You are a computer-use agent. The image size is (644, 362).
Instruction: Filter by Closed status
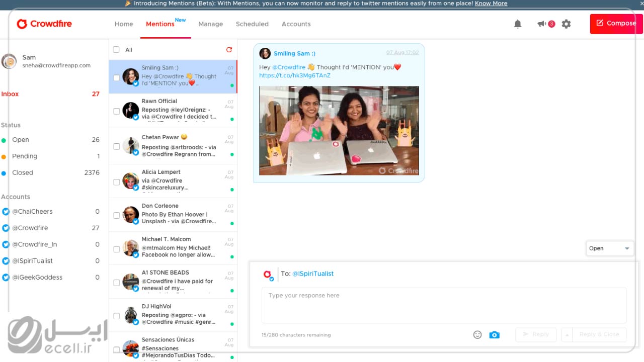(50, 172)
